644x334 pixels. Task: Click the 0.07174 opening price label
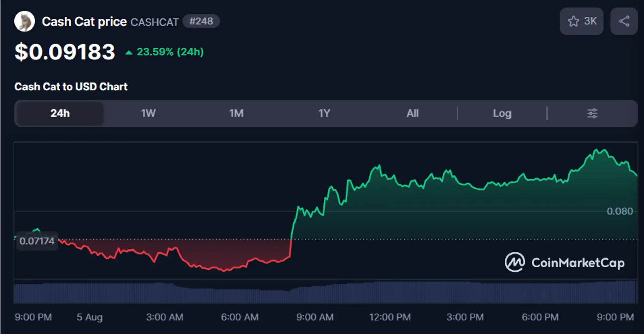pyautogui.click(x=37, y=241)
